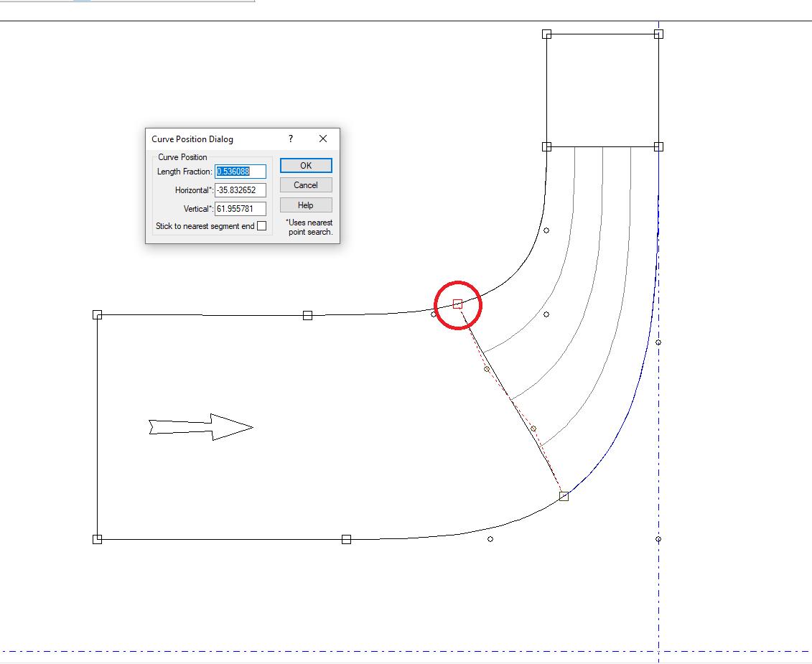
Task: Select the square point where dashed line meets blue curve
Action: [x=564, y=496]
